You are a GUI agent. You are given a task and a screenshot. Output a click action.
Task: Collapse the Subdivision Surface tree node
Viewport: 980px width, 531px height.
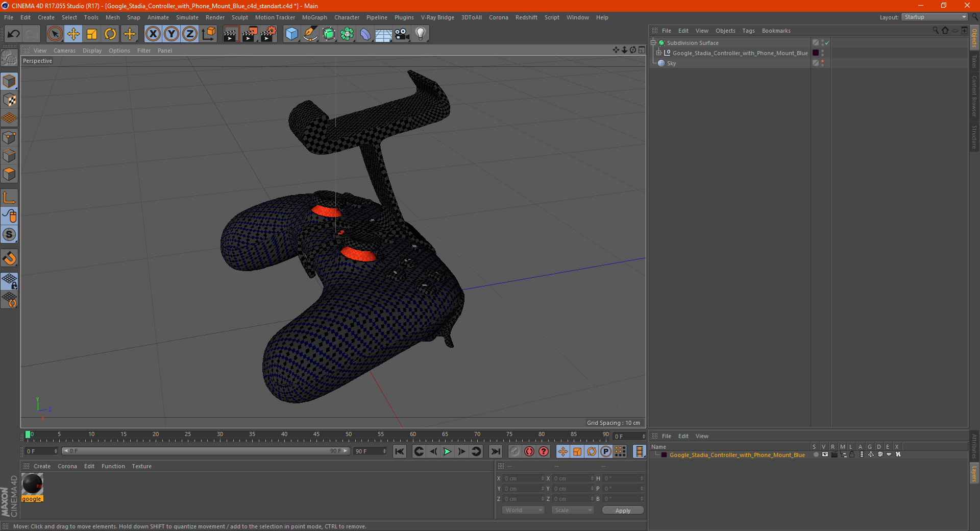tap(653, 43)
